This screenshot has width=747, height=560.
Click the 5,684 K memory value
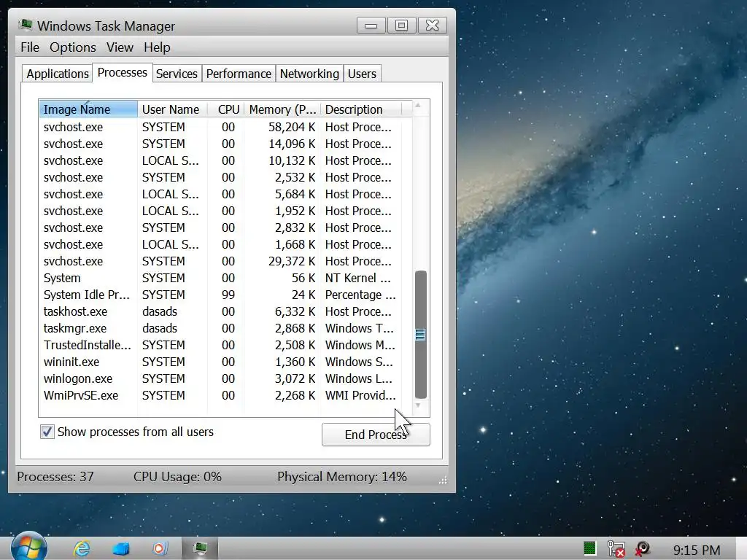(295, 194)
